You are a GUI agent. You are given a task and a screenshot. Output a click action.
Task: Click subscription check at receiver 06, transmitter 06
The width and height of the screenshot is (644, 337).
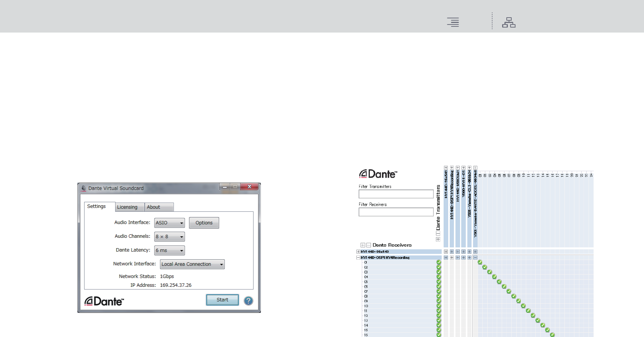(504, 286)
